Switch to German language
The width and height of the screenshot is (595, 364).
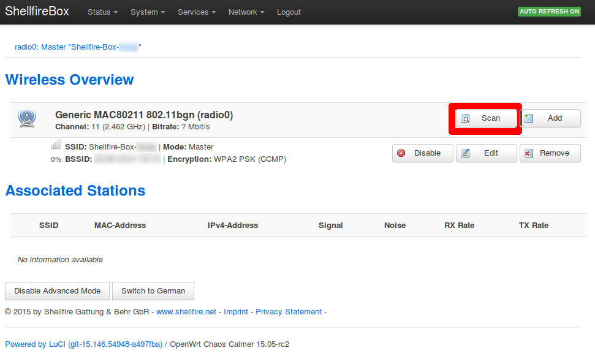click(x=153, y=290)
